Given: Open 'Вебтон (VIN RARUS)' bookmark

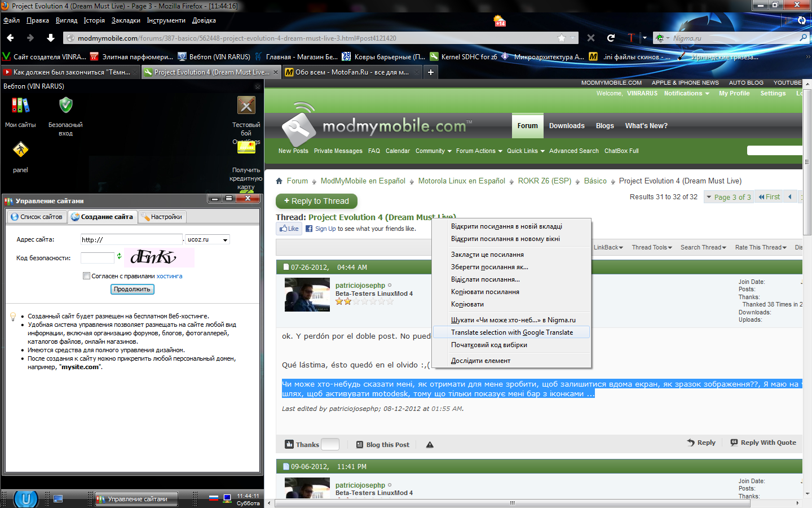Looking at the screenshot, I should coord(214,57).
